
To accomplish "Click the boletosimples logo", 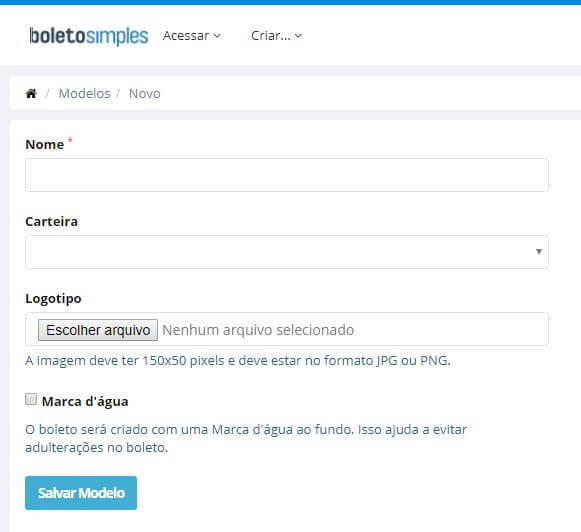I will 89,36.
